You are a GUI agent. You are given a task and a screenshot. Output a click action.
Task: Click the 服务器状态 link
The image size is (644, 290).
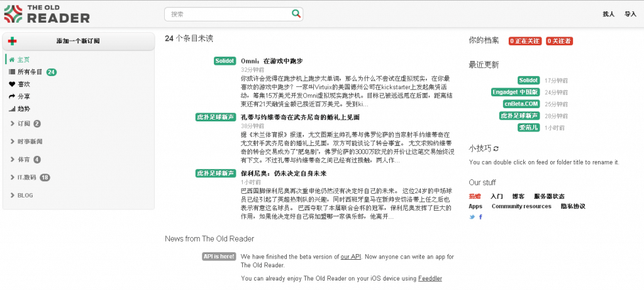549,196
